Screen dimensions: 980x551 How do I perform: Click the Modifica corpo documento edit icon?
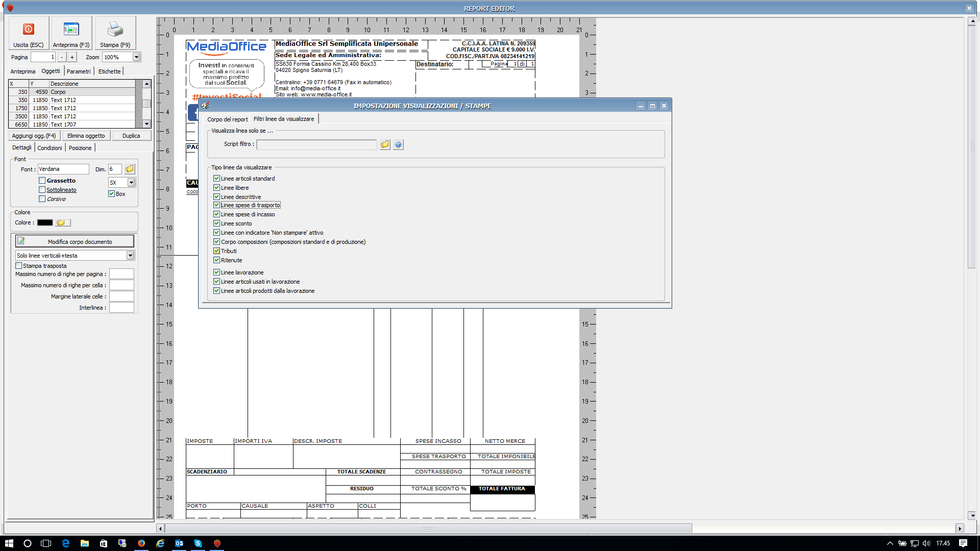tap(21, 241)
